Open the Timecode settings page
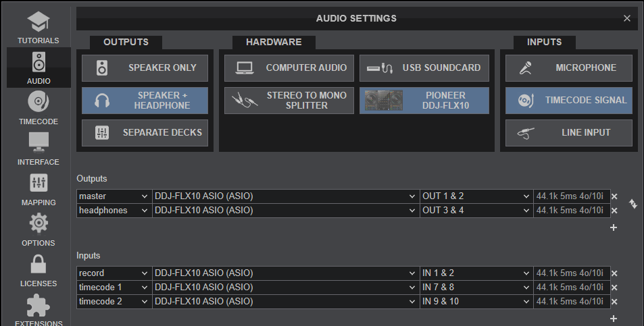Viewport: 644px width, 326px height. 39,108
